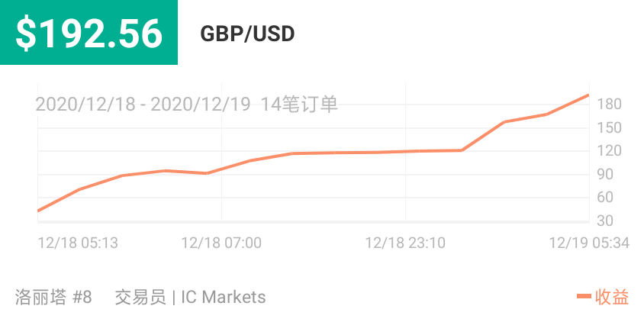Screen dimensions: 644x322
Task: Click the 收益 legend text
Action: coord(611,297)
